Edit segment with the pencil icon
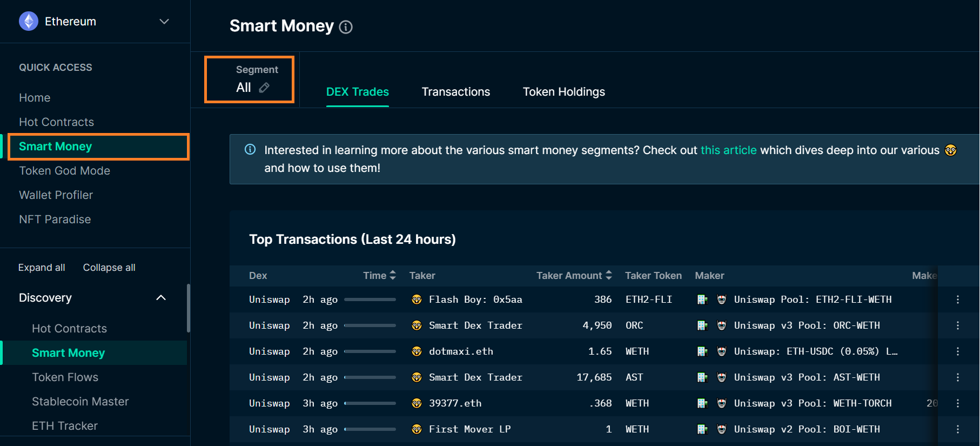This screenshot has width=980, height=446. 264,88
